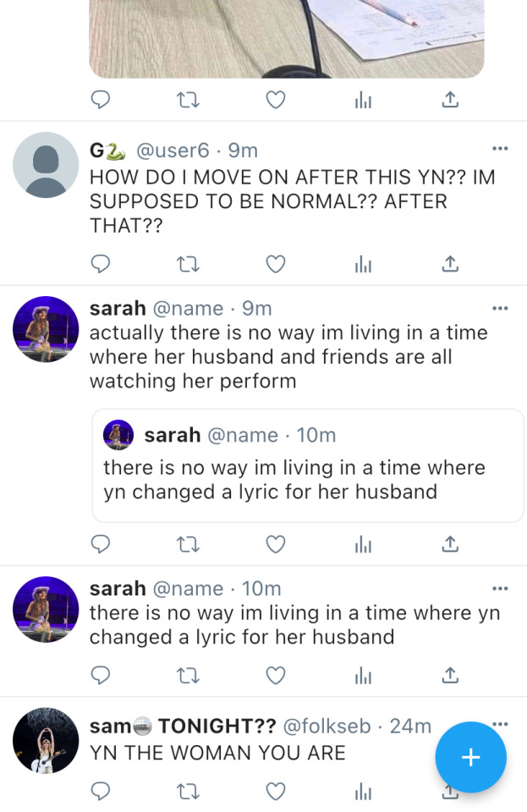Reply to the photo tweet at top
This screenshot has height=812, width=527.
(x=101, y=100)
